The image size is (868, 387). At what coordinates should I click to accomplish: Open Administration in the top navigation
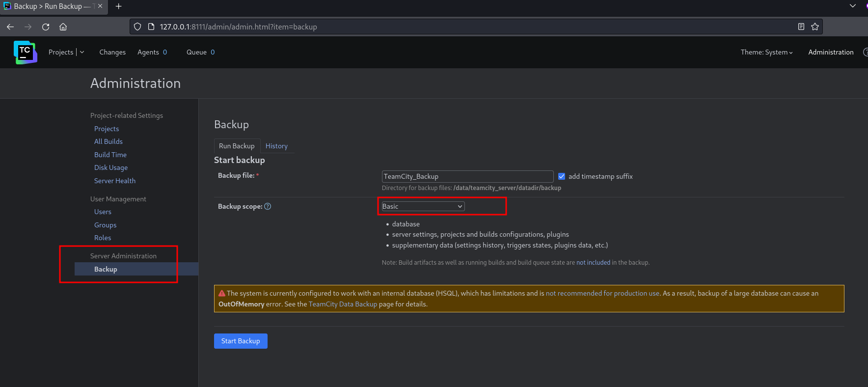tap(831, 52)
